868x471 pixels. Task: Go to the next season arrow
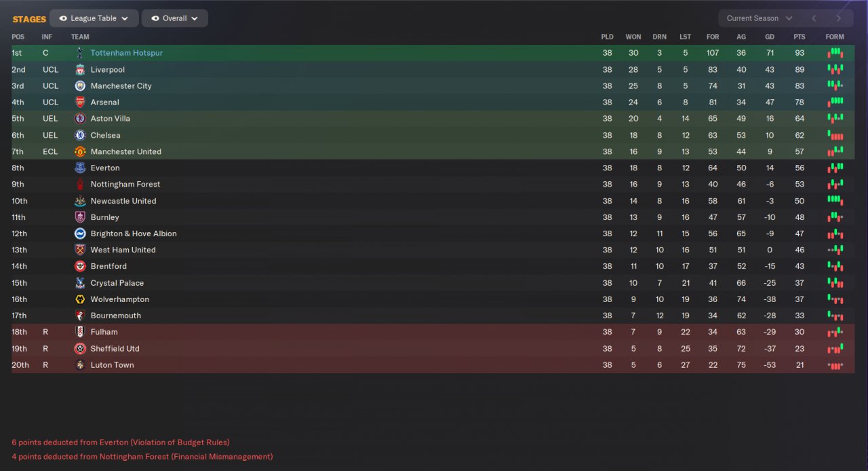[x=839, y=18]
